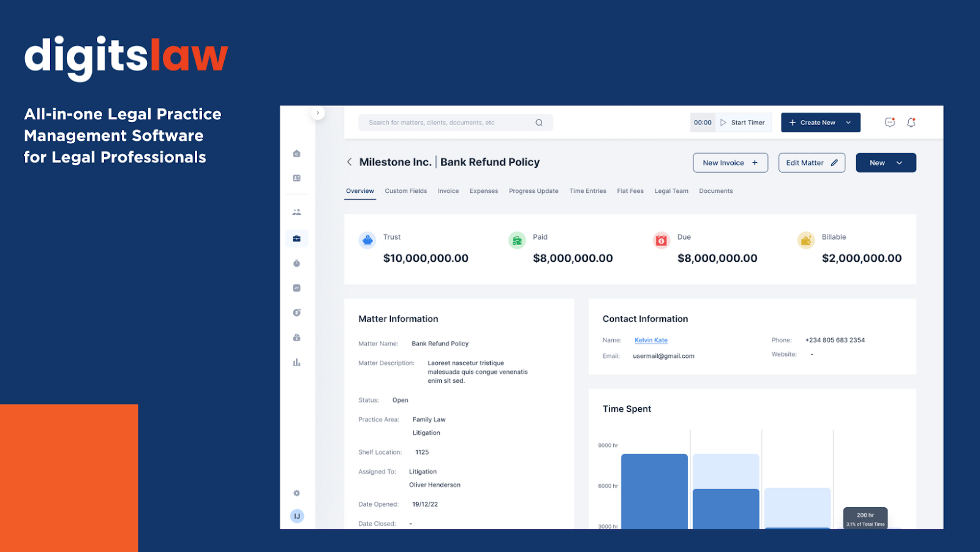980x552 pixels.
Task: Click the Open status value
Action: [x=400, y=400]
